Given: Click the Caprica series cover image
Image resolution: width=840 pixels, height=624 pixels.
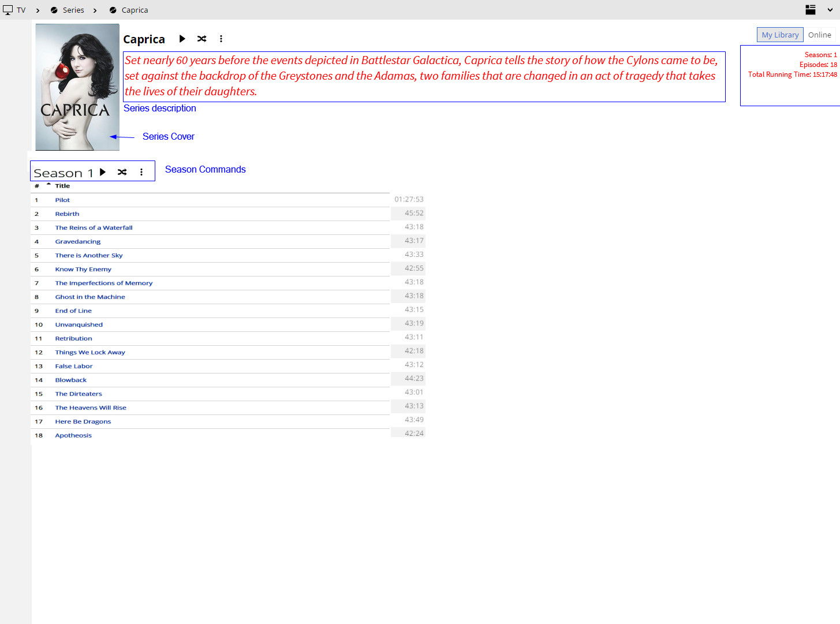Looking at the screenshot, I should pyautogui.click(x=77, y=87).
